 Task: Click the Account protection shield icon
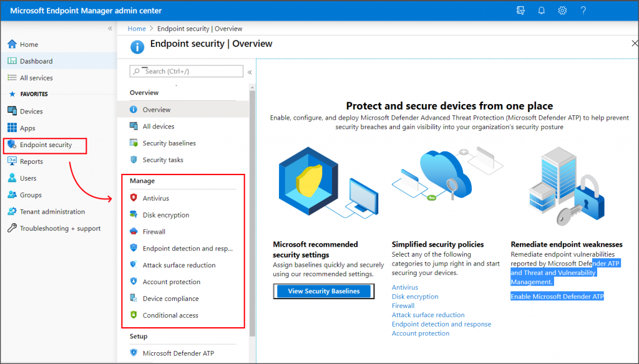134,281
